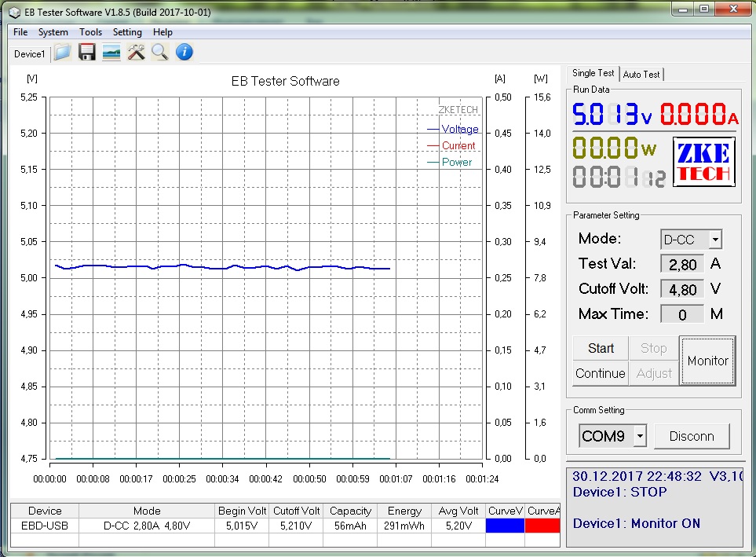Click the EB Tester title bar app icon
The width and height of the screenshot is (756, 557).
14,12
